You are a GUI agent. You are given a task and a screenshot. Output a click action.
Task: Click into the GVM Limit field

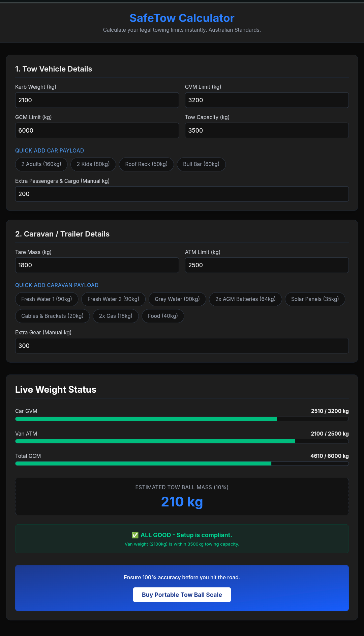(x=267, y=100)
